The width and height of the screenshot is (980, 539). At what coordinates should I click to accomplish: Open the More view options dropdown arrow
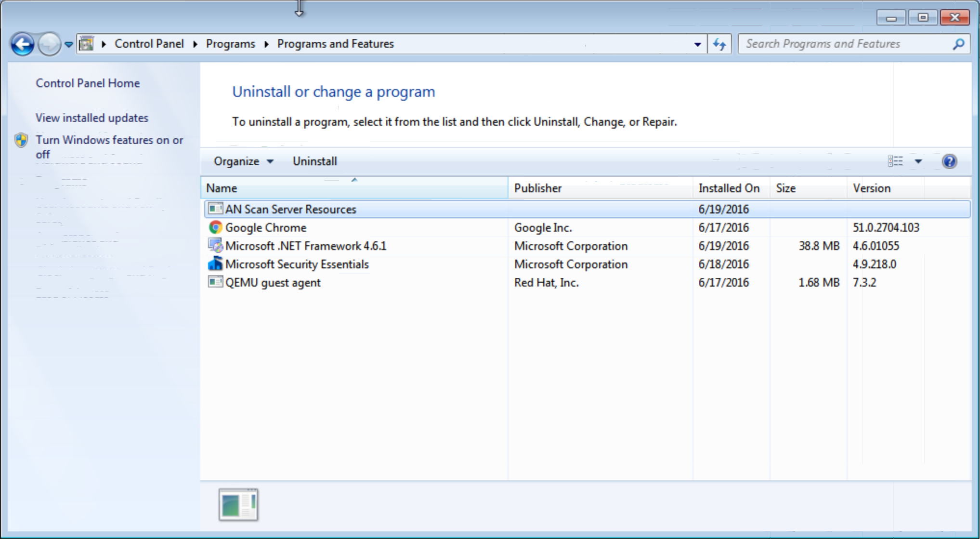(918, 161)
